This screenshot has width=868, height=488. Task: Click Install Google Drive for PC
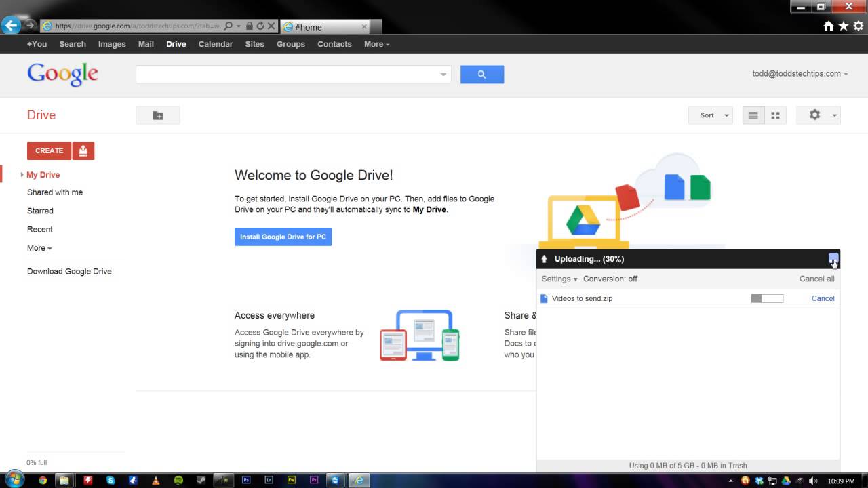pyautogui.click(x=283, y=237)
